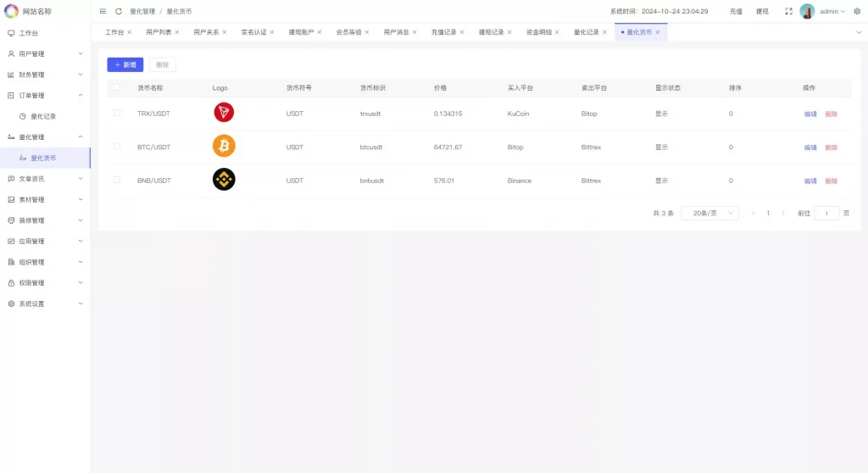Screen dimensions: 868x473
Task: Open the admin user dropdown
Action: tap(832, 11)
